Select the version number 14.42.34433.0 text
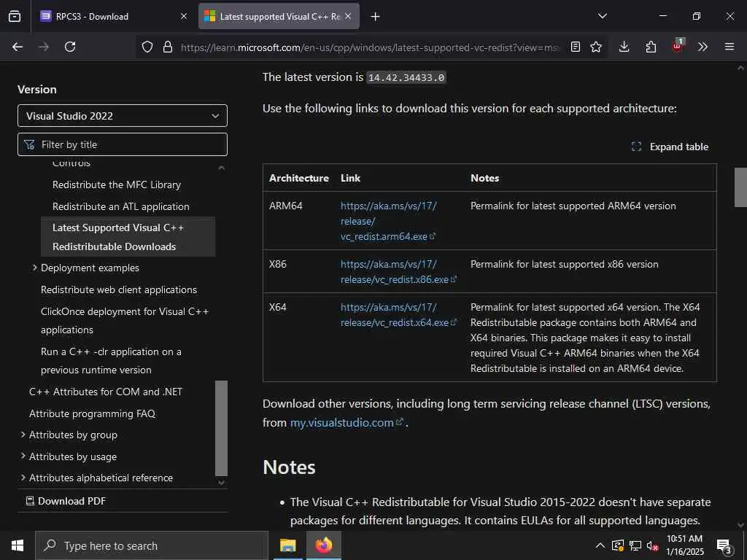Screen dimensions: 747x560 click(x=406, y=77)
